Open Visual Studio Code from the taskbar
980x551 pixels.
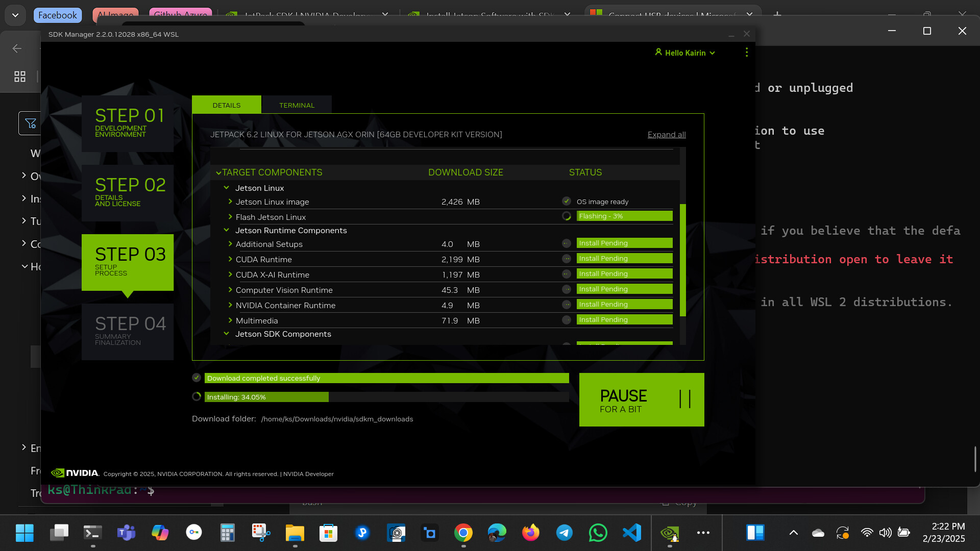(x=632, y=533)
